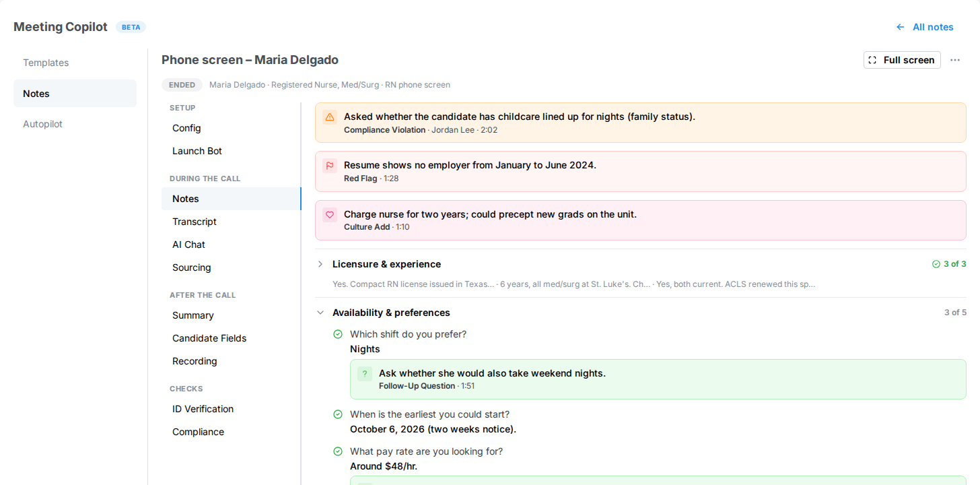980x485 pixels.
Task: View the call Summary
Action: click(x=231, y=315)
